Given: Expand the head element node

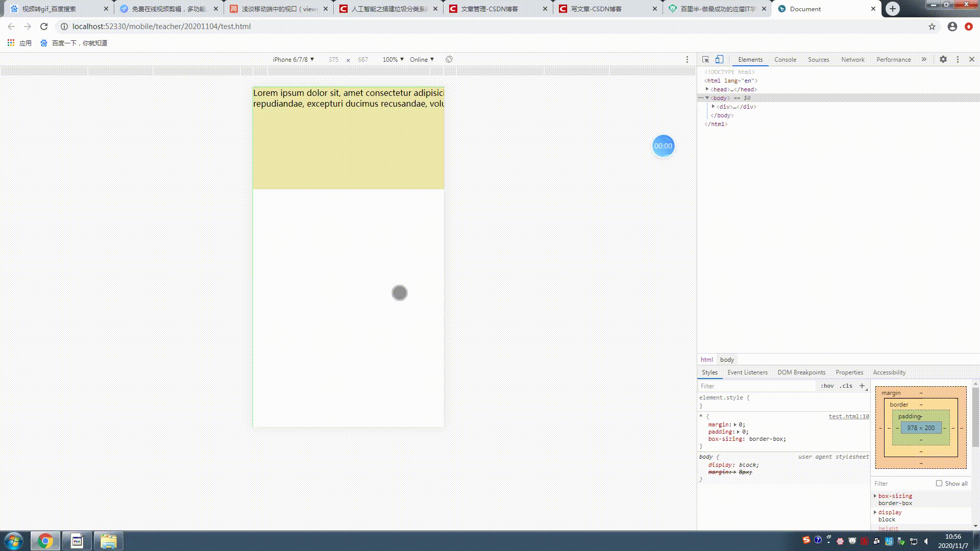Looking at the screenshot, I should pos(707,89).
